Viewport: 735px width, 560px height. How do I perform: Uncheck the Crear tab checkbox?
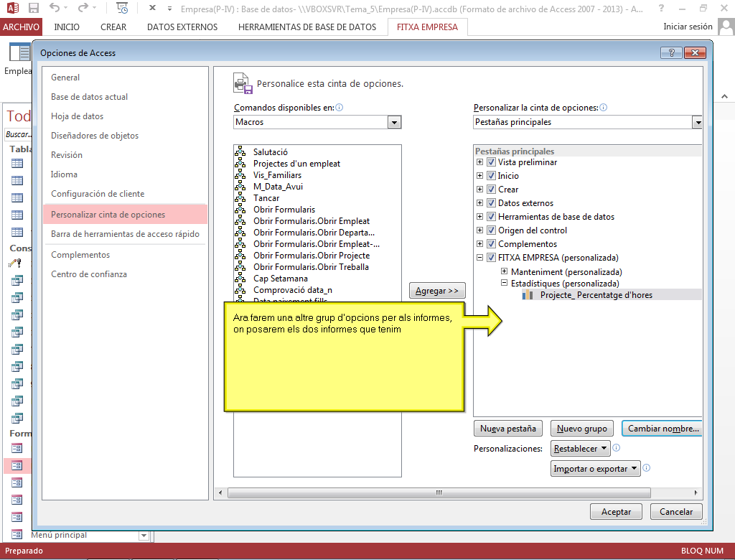click(491, 190)
